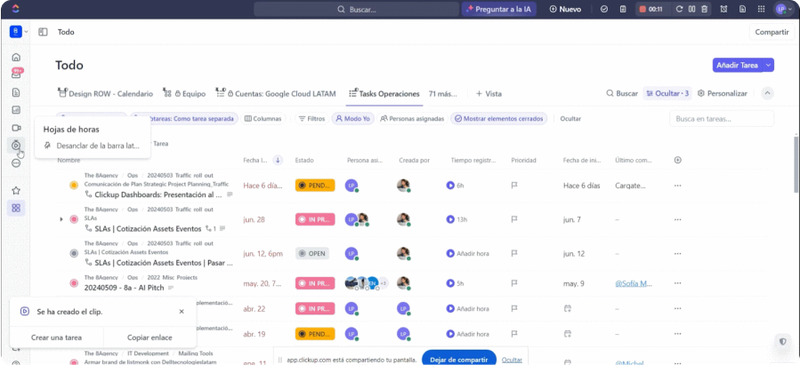The height and width of the screenshot is (365, 800).
Task: Toggle the Personas asignadas filter
Action: pyautogui.click(x=412, y=118)
